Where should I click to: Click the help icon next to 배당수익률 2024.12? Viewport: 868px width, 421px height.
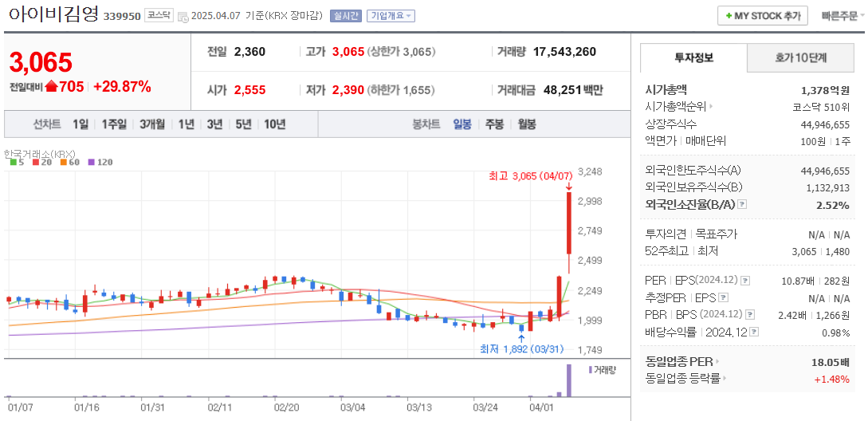755,332
